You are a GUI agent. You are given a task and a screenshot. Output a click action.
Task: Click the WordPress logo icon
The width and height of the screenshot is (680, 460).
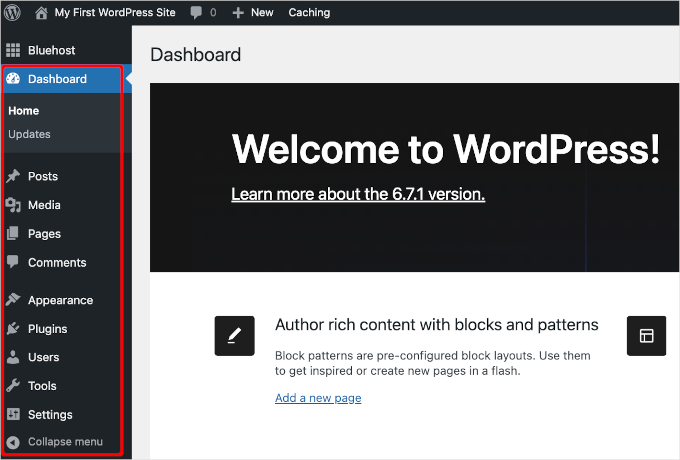point(13,13)
